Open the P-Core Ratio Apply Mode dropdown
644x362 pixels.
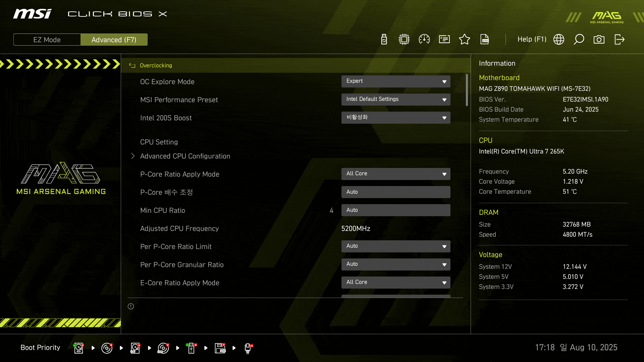click(x=396, y=174)
